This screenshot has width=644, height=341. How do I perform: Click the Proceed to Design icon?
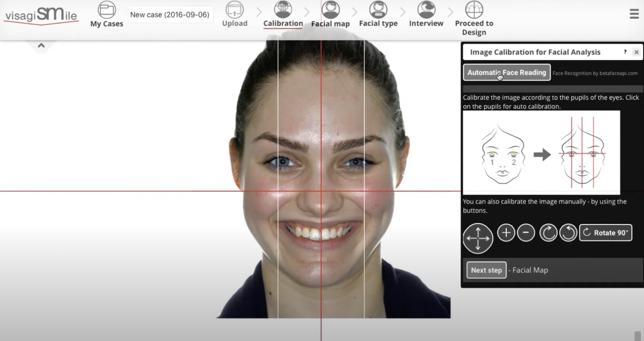click(x=474, y=10)
